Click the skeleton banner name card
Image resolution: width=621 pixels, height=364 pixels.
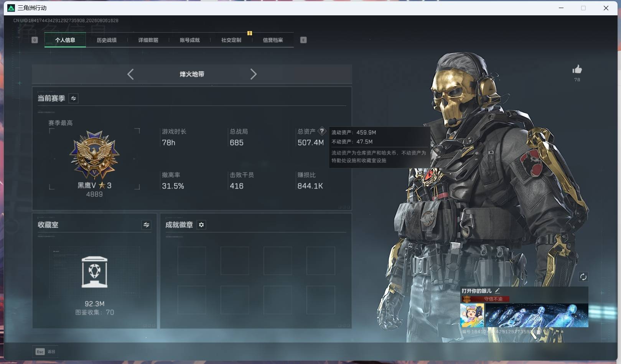(x=537, y=315)
